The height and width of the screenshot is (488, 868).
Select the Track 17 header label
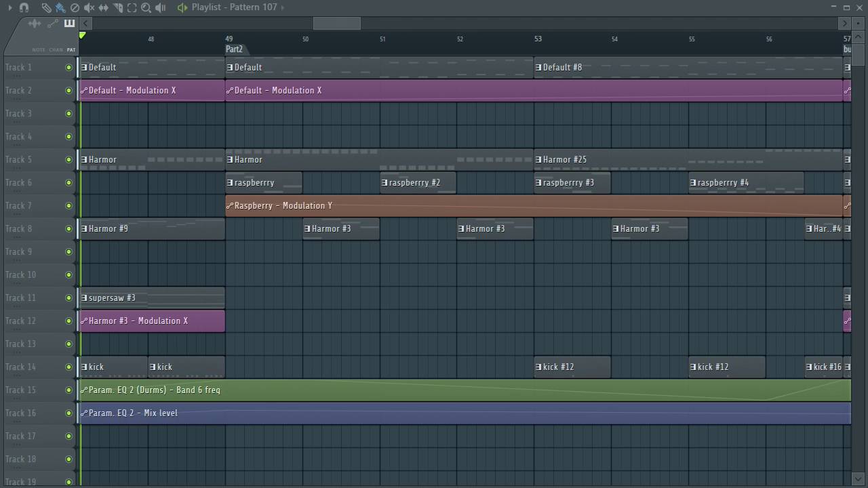pyautogui.click(x=20, y=436)
